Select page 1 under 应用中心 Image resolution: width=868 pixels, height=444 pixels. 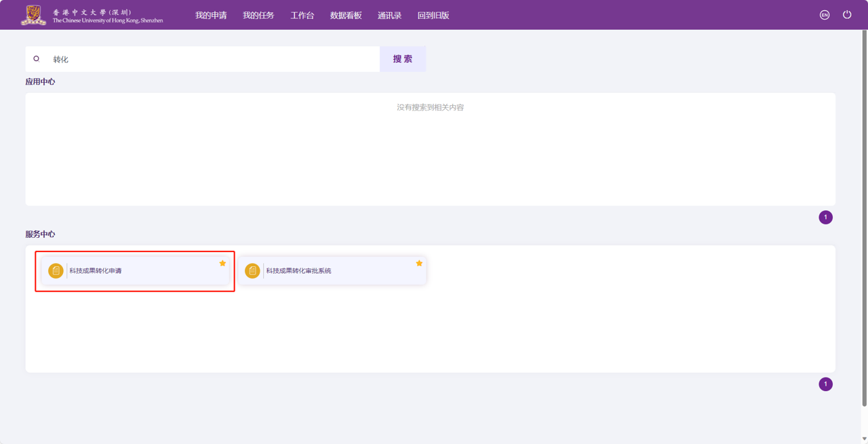[825, 218]
